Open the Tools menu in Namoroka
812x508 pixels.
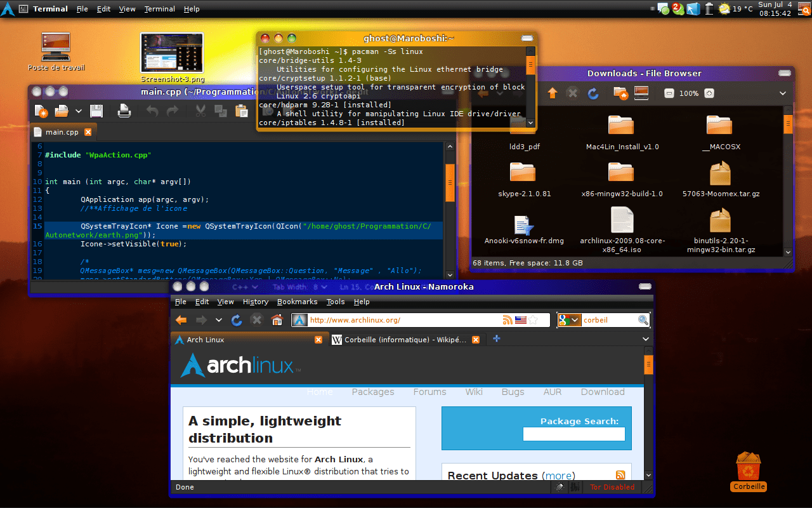[336, 302]
